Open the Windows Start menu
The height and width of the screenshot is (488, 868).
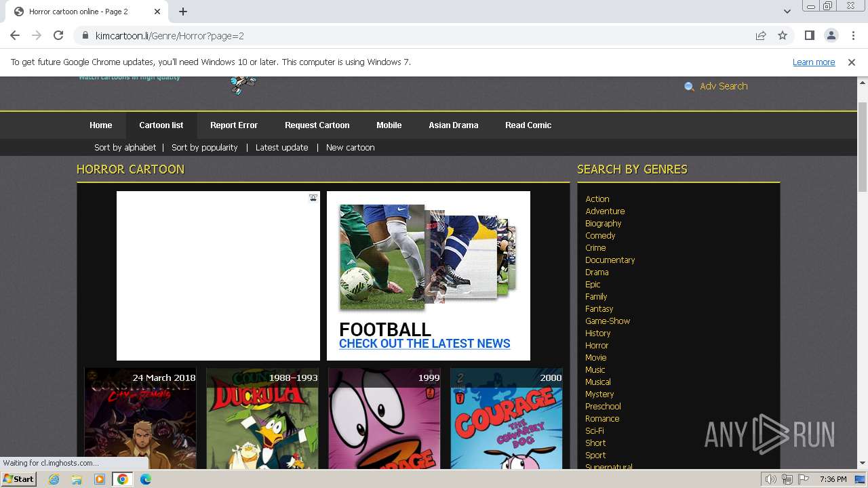point(18,479)
